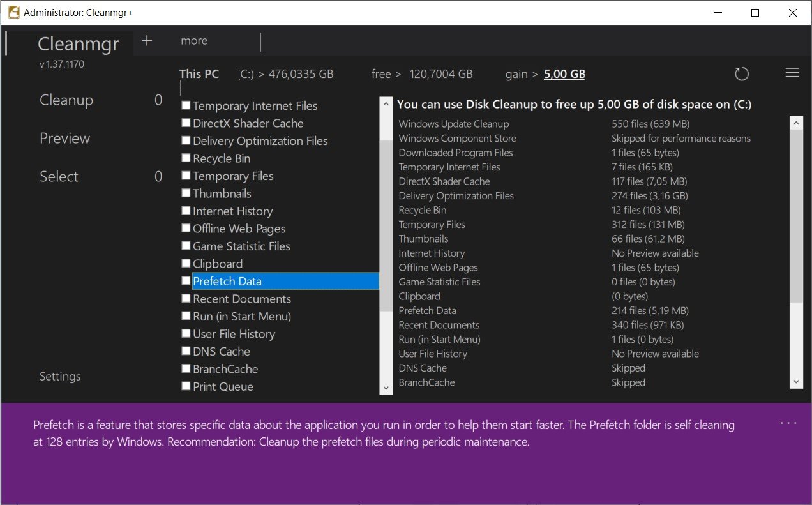Viewport: 812px width, 505px height.
Task: Check the Prefetch Data checkbox
Action: pos(186,281)
